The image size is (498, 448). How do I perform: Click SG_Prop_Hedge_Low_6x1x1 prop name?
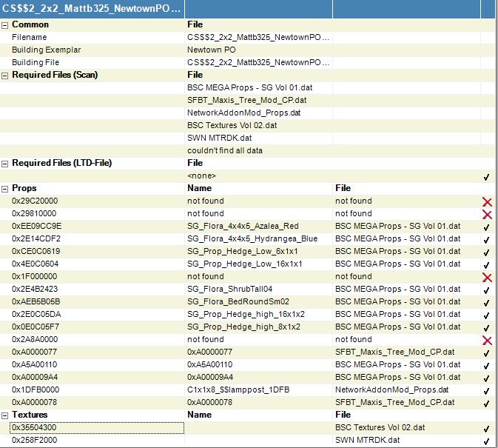click(242, 251)
